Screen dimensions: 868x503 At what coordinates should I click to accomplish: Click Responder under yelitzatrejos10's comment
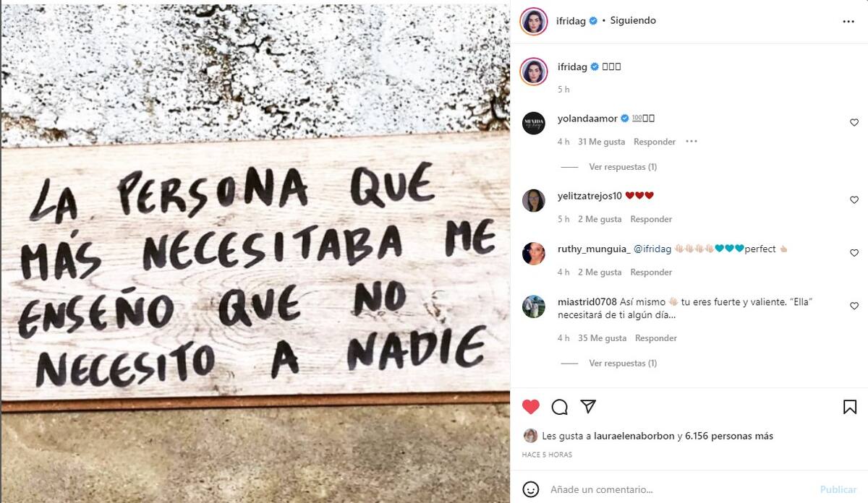651,219
